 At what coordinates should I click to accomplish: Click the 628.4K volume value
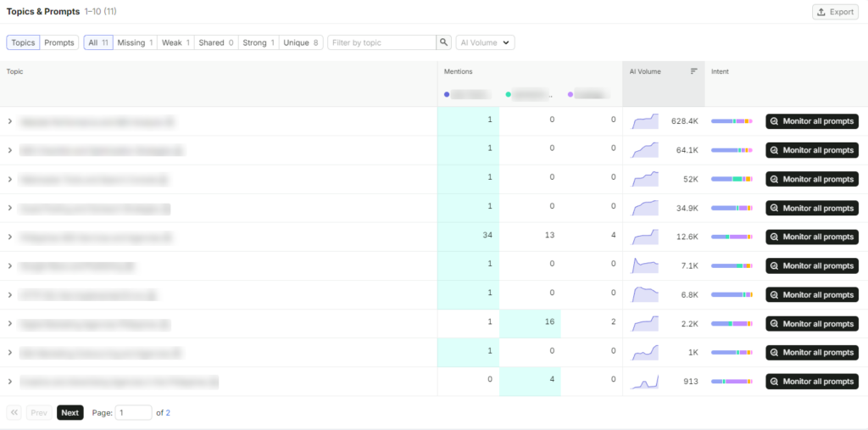click(685, 121)
